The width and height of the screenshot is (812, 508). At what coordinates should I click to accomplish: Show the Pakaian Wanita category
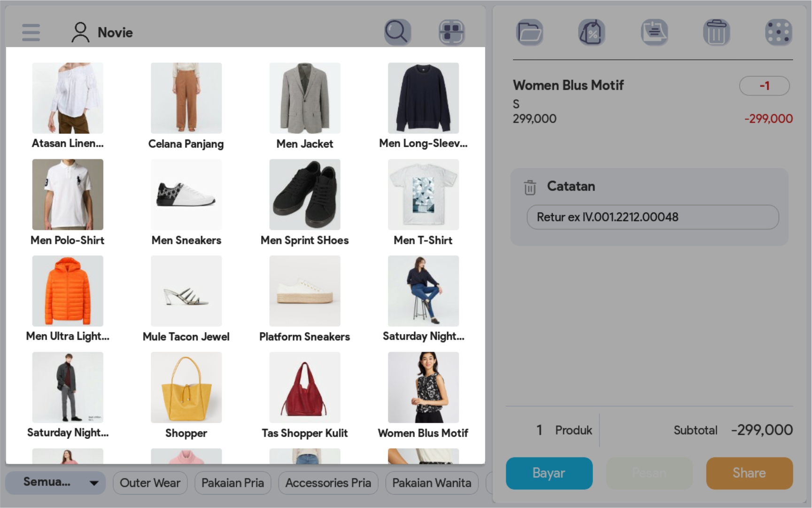point(431,483)
